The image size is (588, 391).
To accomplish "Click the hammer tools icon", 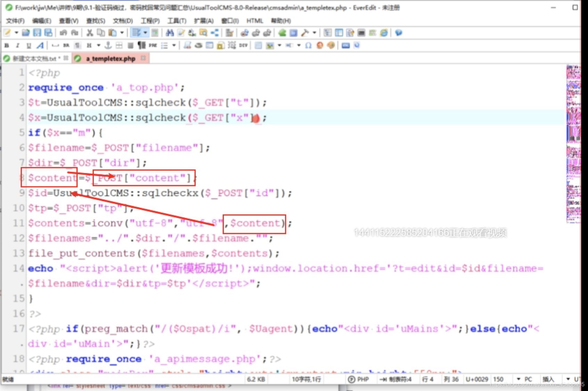I will 305,33.
